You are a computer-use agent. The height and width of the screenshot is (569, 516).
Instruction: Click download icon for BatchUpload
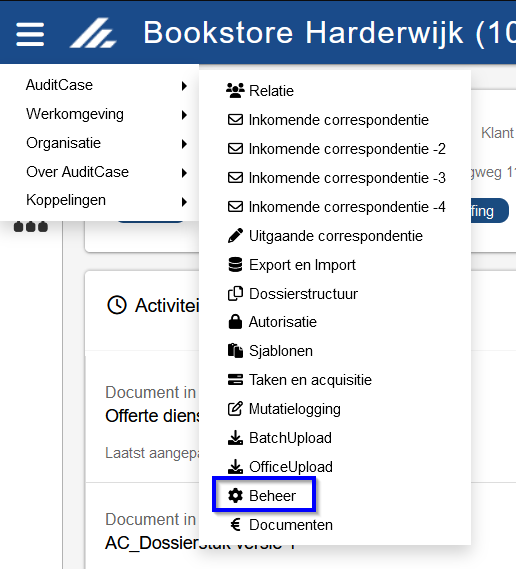[235, 438]
